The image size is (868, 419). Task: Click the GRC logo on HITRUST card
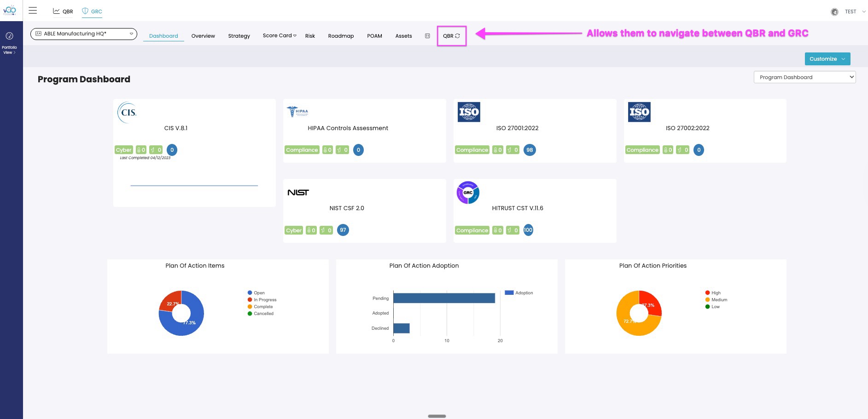tap(468, 193)
